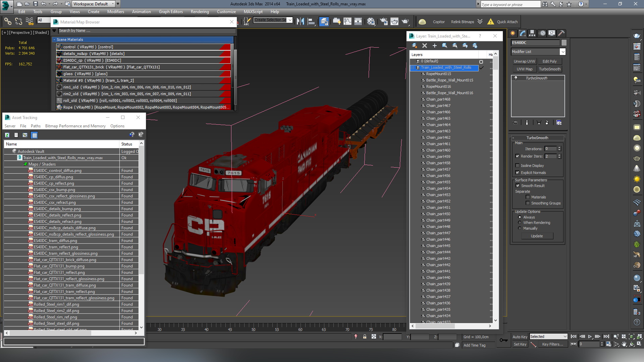Image resolution: width=644 pixels, height=362 pixels.
Task: Click the Render Production teapot icon
Action: click(x=406, y=21)
